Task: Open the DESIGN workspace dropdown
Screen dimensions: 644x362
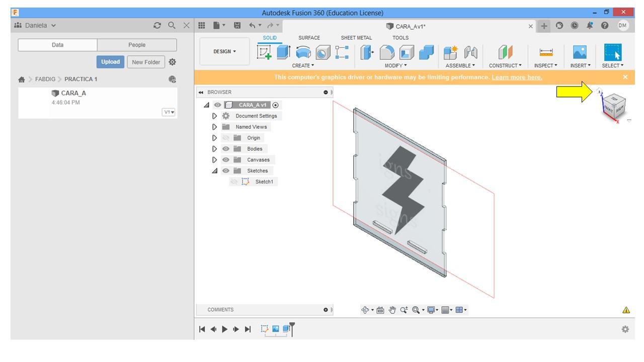Action: click(x=224, y=51)
